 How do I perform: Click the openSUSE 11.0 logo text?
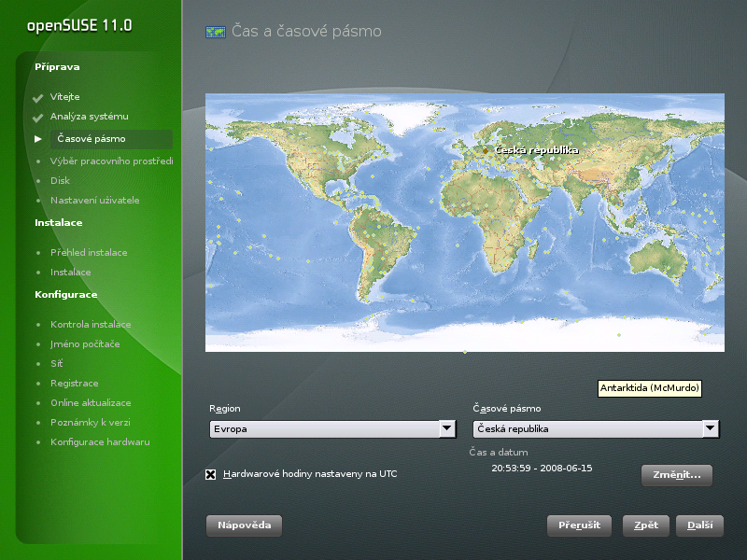79,25
